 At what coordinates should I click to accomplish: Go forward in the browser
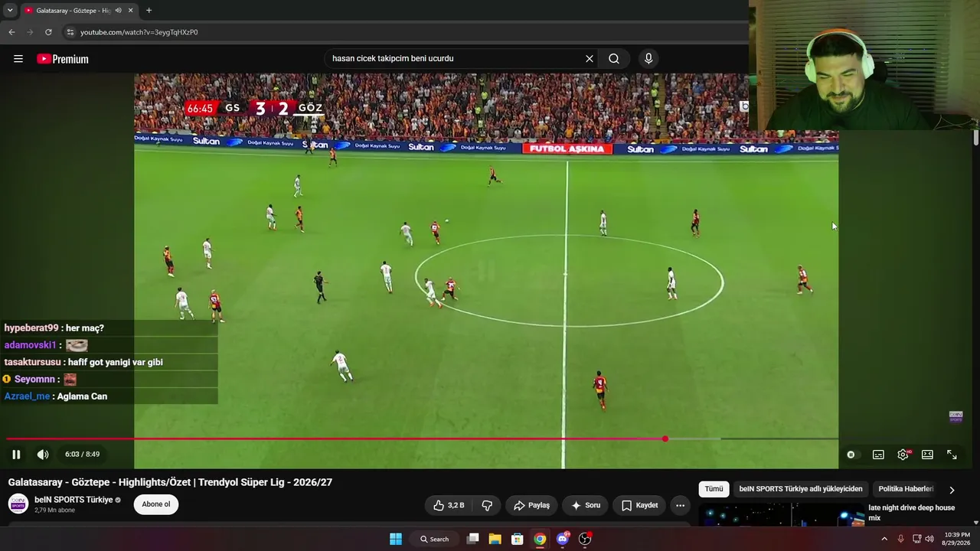30,32
